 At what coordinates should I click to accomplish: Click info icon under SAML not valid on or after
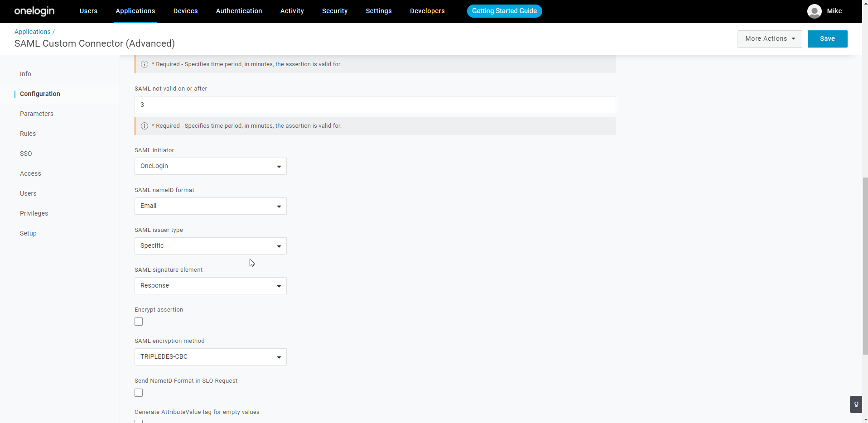point(145,126)
